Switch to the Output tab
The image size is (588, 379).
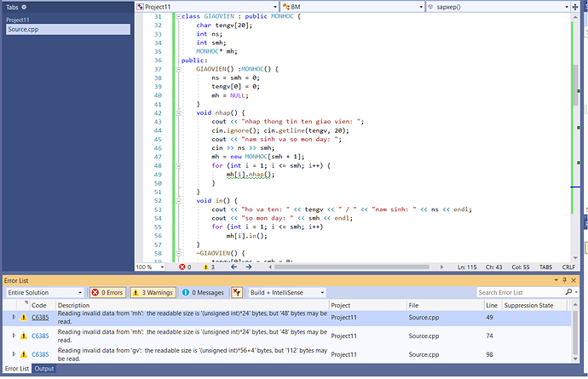point(44,369)
